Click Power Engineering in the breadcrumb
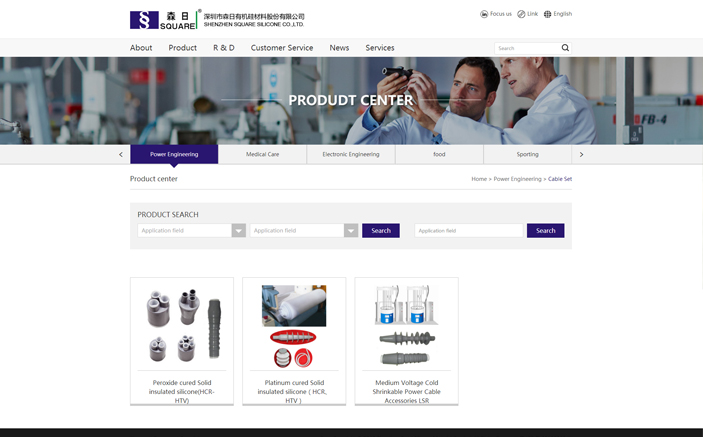The height and width of the screenshot is (437, 703). click(x=517, y=179)
